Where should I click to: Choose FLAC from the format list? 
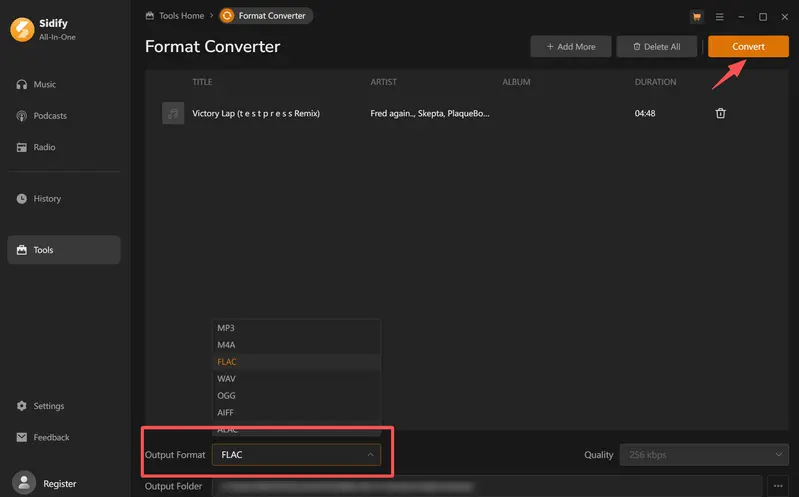pyautogui.click(x=296, y=362)
